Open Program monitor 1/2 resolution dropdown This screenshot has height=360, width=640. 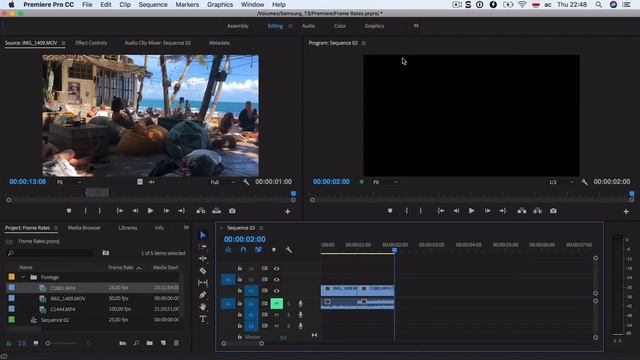click(561, 182)
